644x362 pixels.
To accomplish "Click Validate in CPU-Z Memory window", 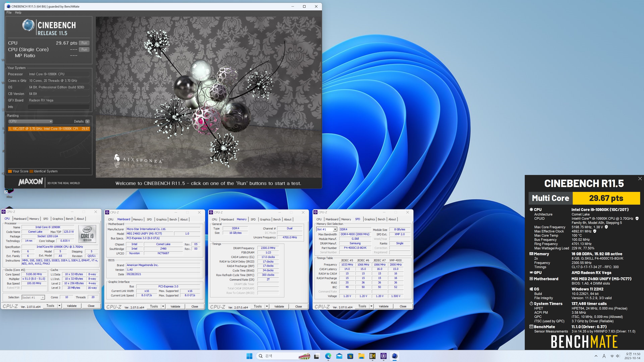I will 279,307.
